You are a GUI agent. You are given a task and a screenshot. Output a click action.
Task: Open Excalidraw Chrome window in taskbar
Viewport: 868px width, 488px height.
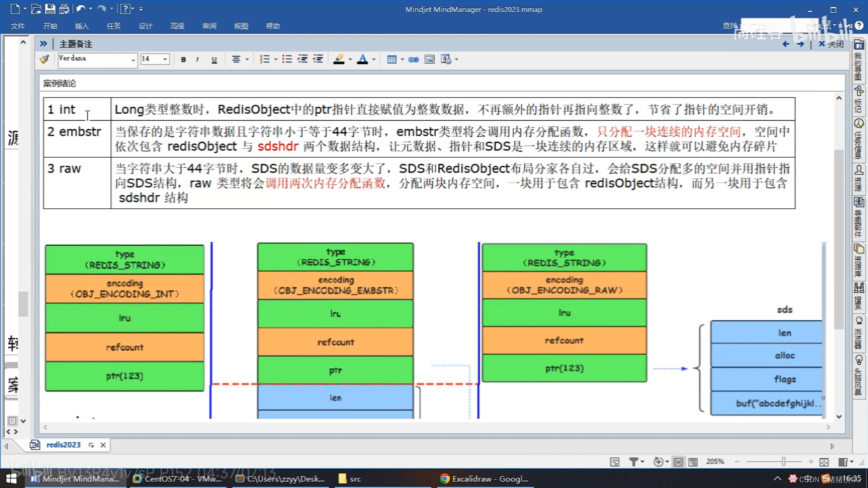pos(484,479)
